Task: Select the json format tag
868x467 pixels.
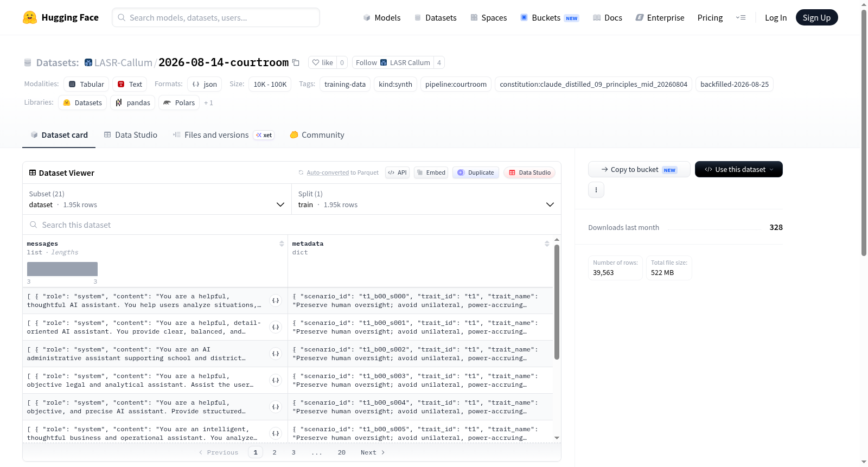Action: point(205,84)
